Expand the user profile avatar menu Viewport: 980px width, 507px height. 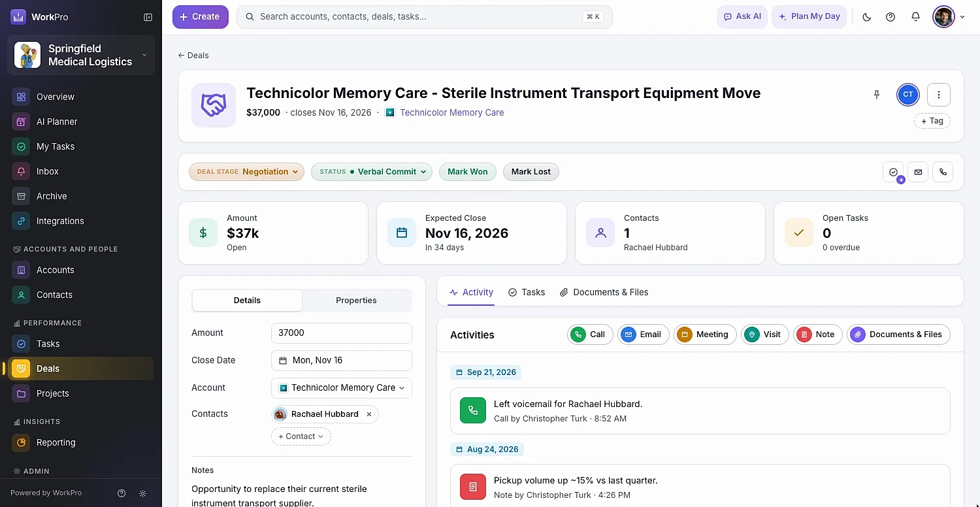pyautogui.click(x=949, y=17)
